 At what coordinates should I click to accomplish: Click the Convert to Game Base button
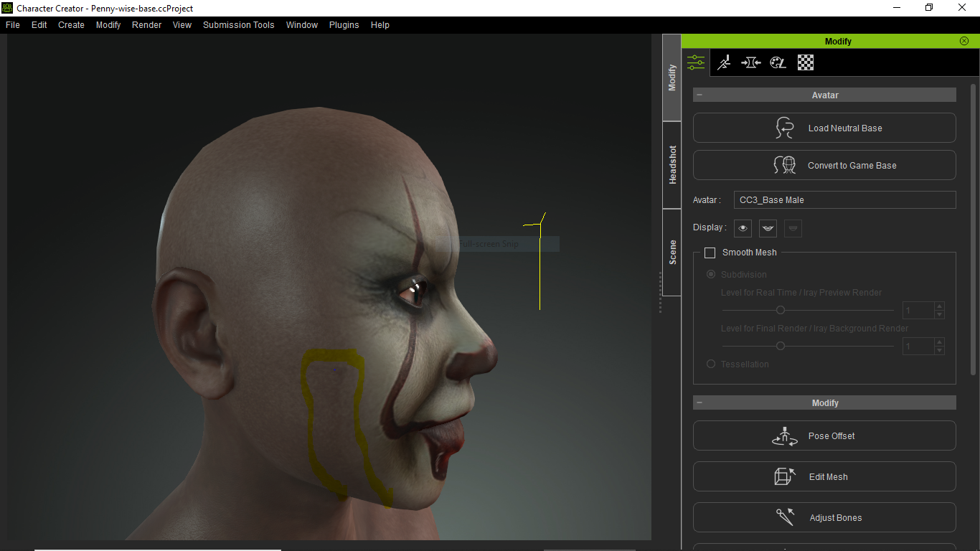[x=824, y=165]
